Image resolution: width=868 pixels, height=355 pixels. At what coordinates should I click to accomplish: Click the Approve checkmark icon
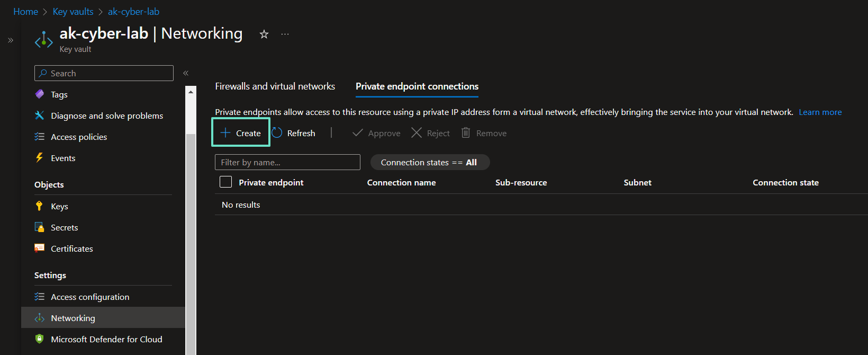(358, 133)
